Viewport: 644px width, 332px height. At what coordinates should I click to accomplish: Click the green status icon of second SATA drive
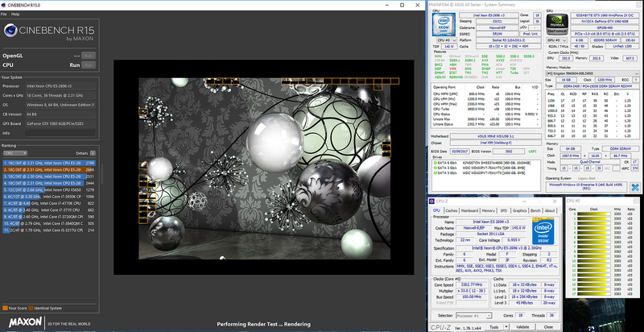pos(435,168)
